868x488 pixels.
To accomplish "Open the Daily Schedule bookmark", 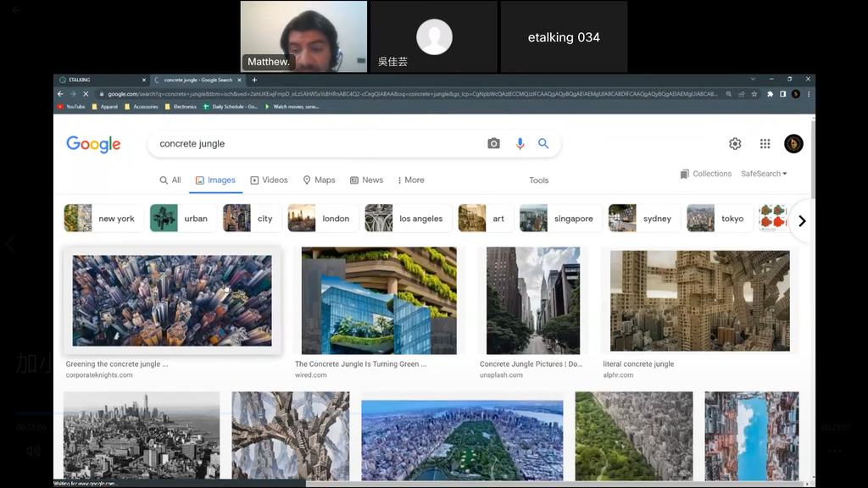I will pyautogui.click(x=231, y=107).
